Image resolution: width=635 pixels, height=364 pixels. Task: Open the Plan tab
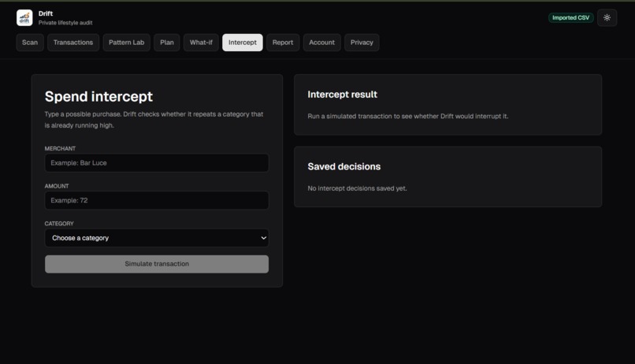pyautogui.click(x=167, y=43)
